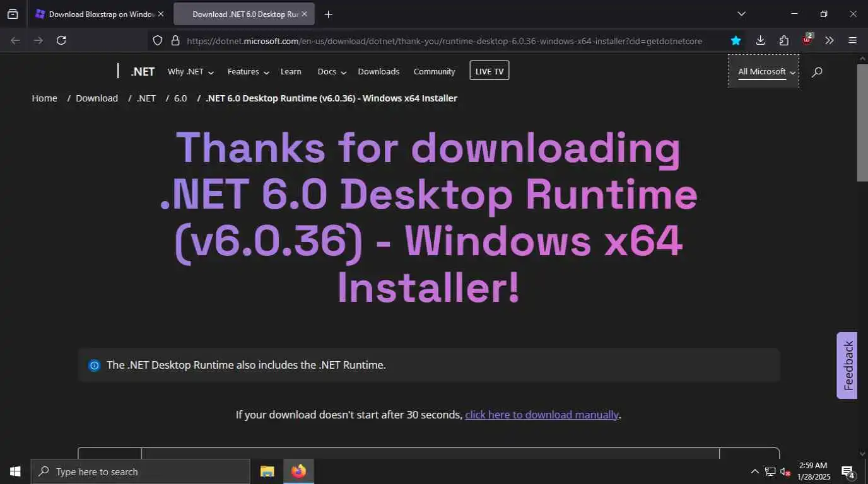Expand the Docs menu
The width and height of the screenshot is (868, 484).
[332, 71]
